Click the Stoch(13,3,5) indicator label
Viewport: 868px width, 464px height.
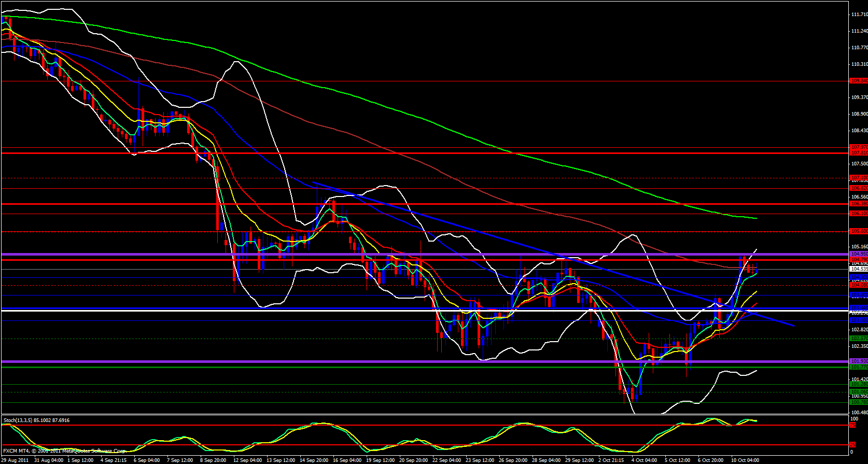tap(36, 420)
